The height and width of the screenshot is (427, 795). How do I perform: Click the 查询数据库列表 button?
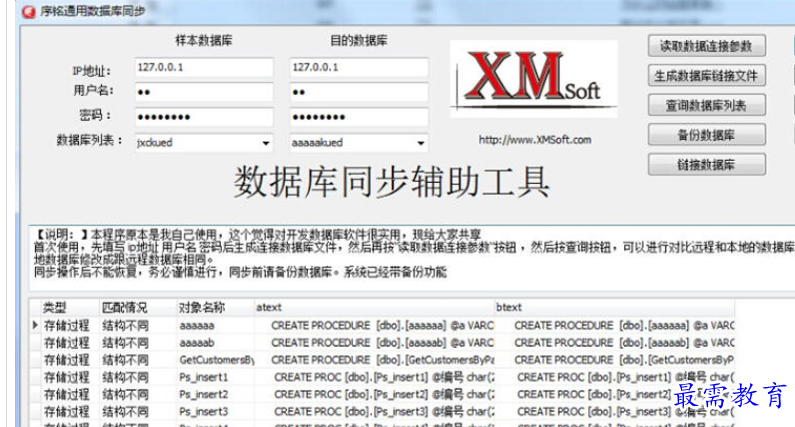707,105
